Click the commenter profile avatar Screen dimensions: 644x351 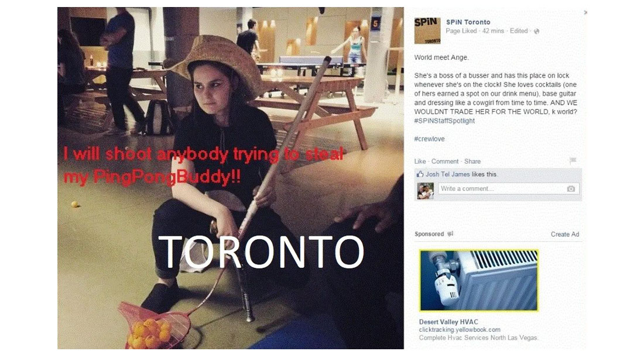[x=426, y=191]
